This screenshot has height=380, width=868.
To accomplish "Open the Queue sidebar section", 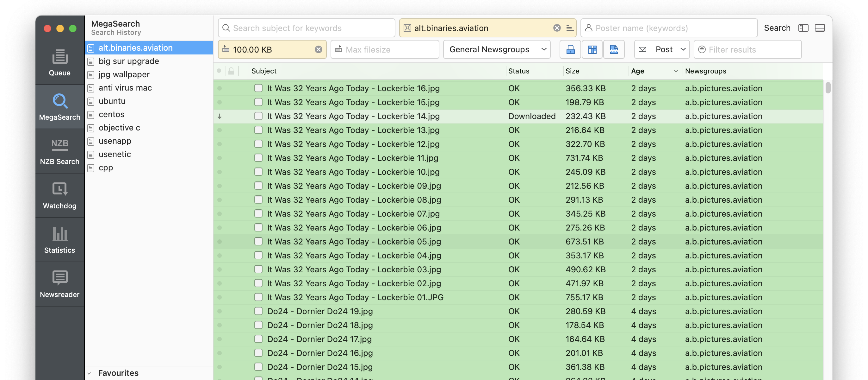I will [x=60, y=62].
